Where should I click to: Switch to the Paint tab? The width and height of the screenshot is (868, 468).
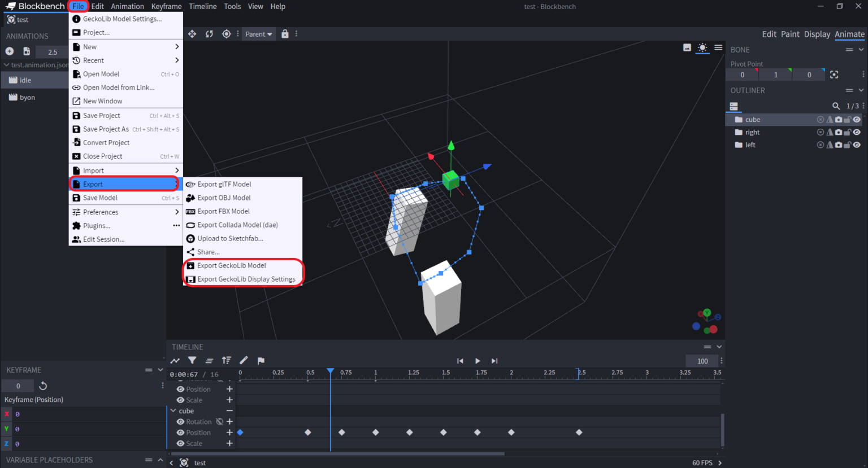tap(790, 34)
